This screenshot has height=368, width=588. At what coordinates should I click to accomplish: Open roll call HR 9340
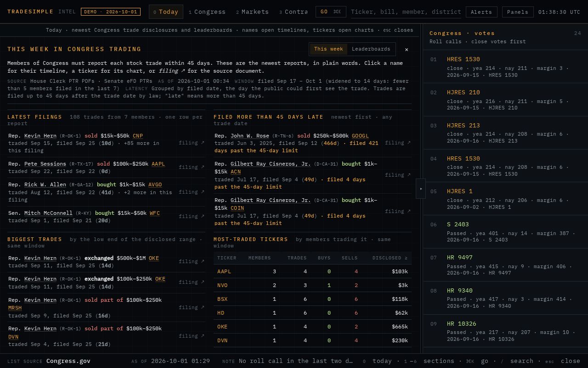click(x=505, y=298)
